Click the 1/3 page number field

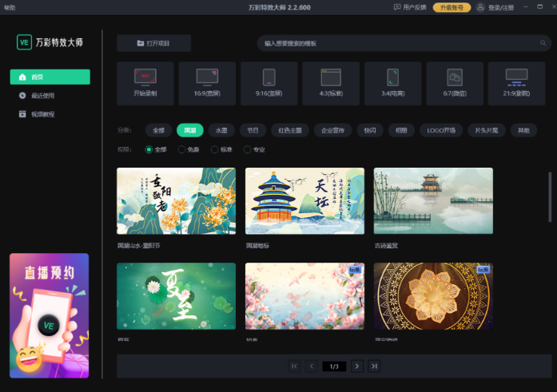[334, 366]
